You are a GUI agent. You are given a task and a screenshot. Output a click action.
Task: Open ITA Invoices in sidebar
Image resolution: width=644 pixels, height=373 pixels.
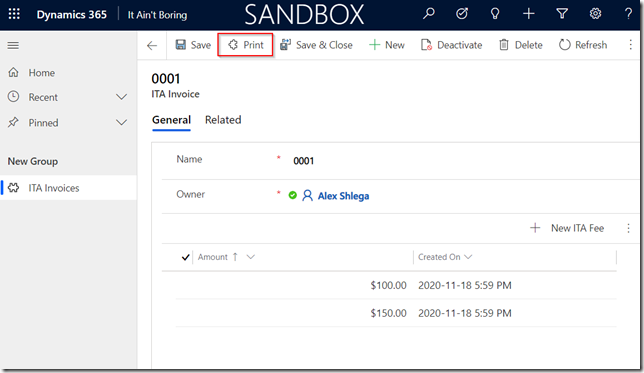pos(68,188)
